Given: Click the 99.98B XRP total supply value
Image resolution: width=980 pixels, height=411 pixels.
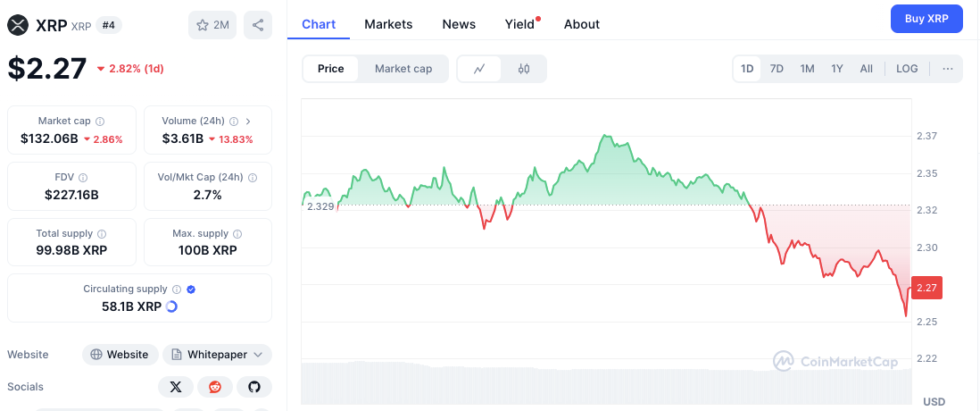Looking at the screenshot, I should [x=72, y=251].
